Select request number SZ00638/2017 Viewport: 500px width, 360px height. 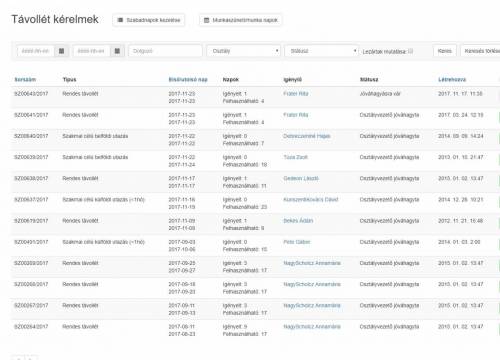point(31,178)
